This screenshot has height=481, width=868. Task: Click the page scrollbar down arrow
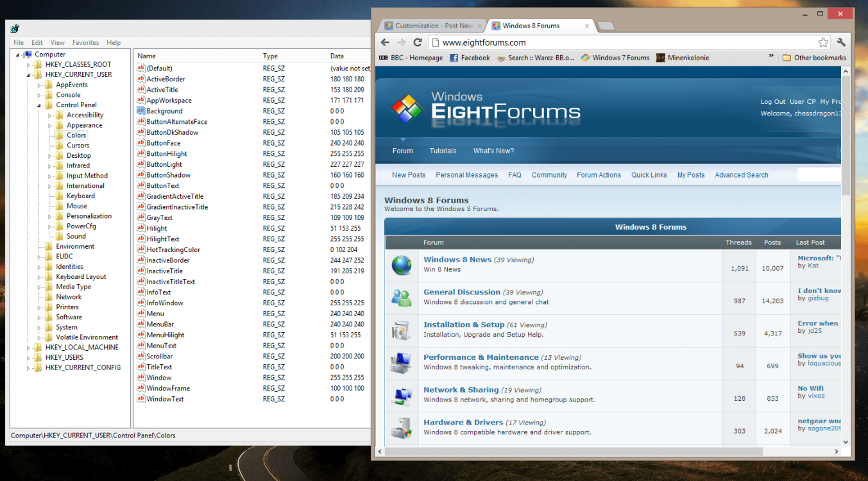coord(846,441)
